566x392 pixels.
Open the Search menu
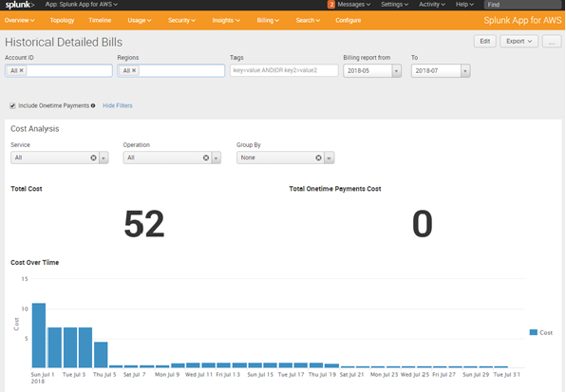point(308,20)
